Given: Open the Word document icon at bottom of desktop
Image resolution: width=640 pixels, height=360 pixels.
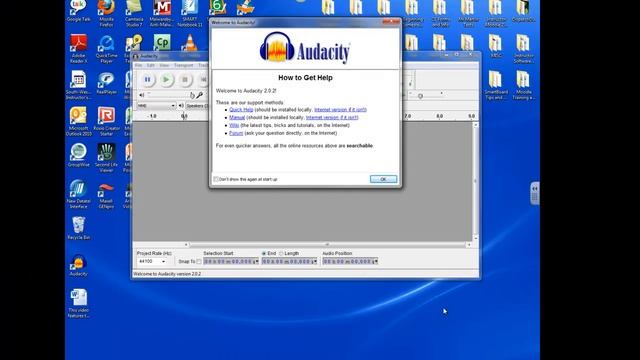Looking at the screenshot, I should [78, 303].
